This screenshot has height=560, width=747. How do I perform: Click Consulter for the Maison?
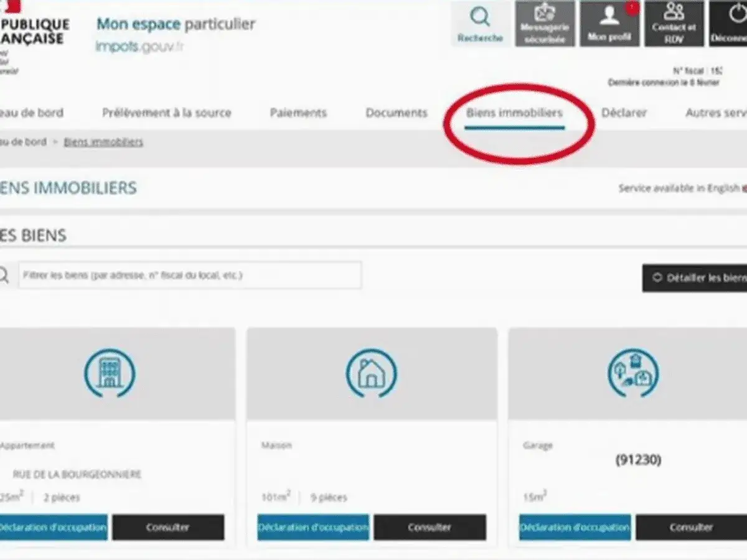click(430, 527)
